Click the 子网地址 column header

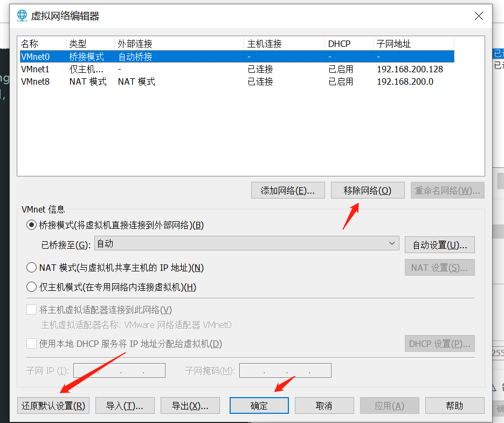coord(413,43)
